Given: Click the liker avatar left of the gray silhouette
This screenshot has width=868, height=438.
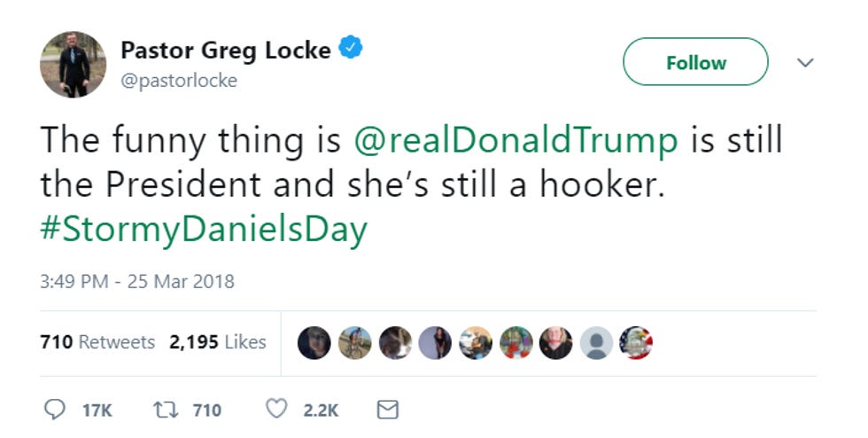Looking at the screenshot, I should point(556,343).
